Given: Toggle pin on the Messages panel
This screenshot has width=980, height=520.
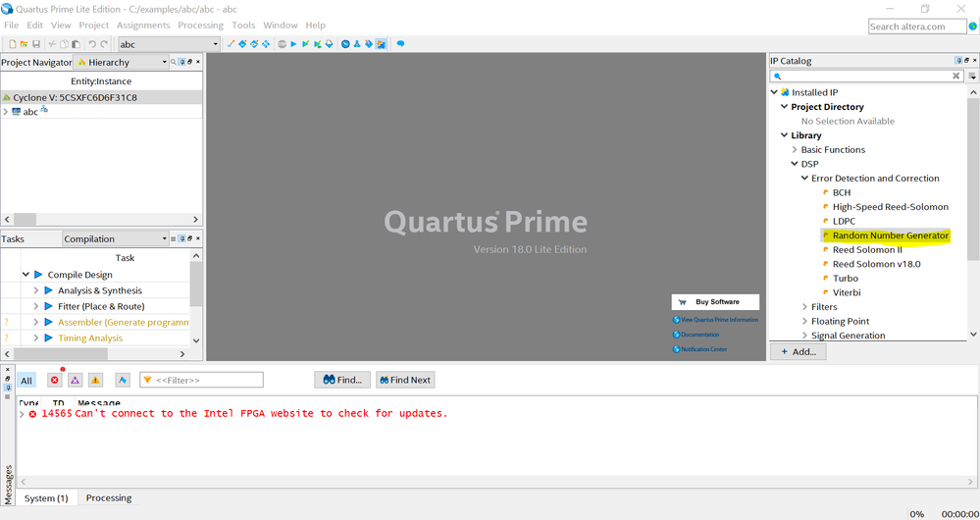Looking at the screenshot, I should pos(8,388).
